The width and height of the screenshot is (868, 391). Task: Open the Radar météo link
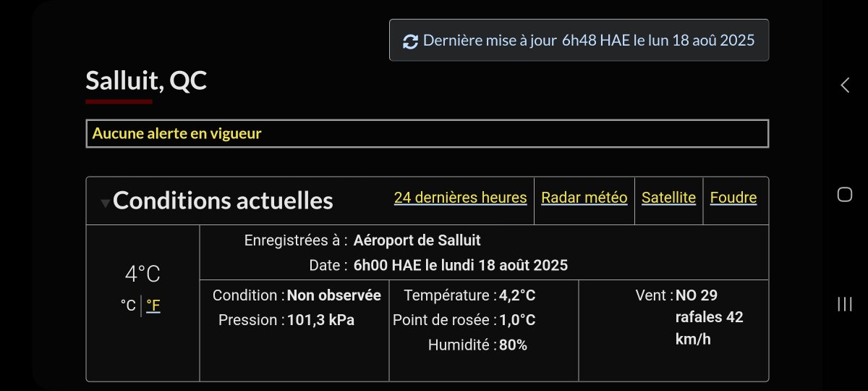tap(584, 198)
